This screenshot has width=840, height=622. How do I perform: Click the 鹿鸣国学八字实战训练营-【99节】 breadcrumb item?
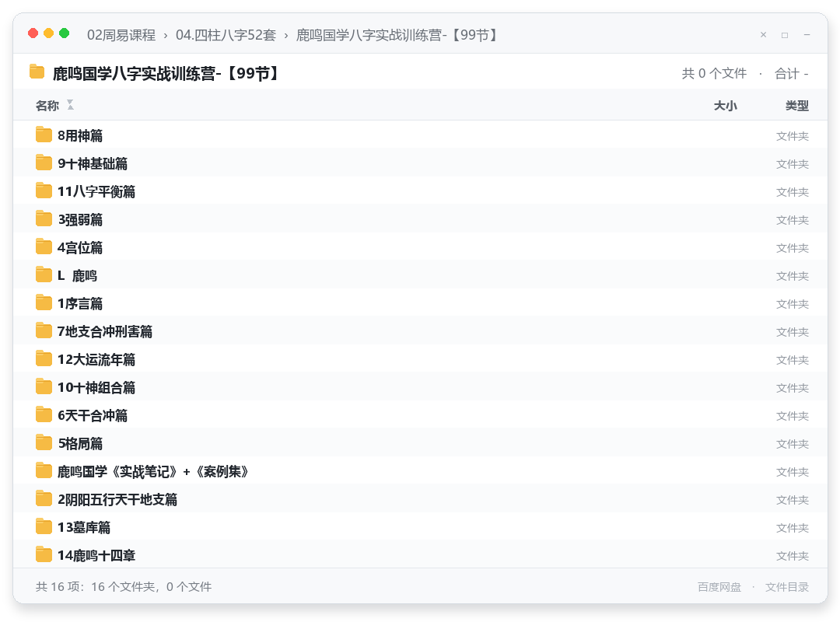coord(397,35)
